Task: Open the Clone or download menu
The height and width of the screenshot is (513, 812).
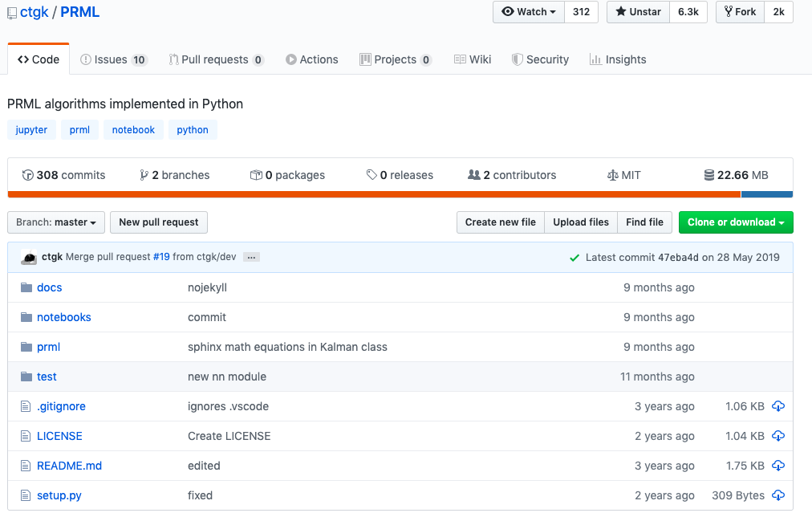Action: coord(735,222)
